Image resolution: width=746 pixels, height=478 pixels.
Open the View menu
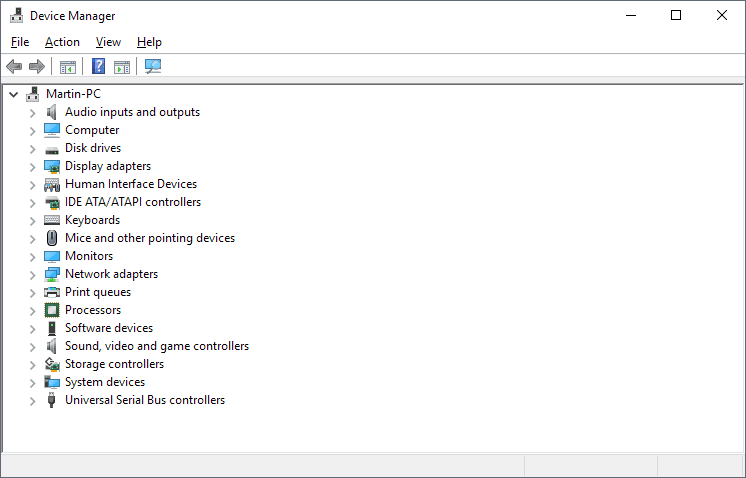[108, 42]
